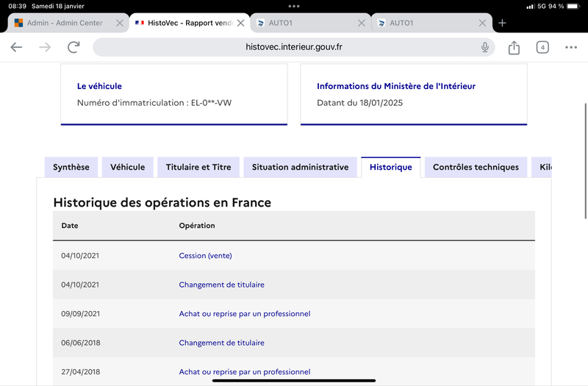Viewport: 588px width, 386px height.
Task: Close the HistoVec tab
Action: point(241,23)
